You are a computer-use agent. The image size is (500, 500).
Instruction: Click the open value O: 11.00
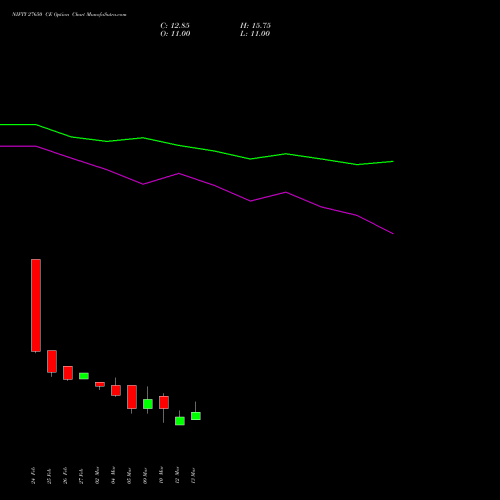pos(175,34)
